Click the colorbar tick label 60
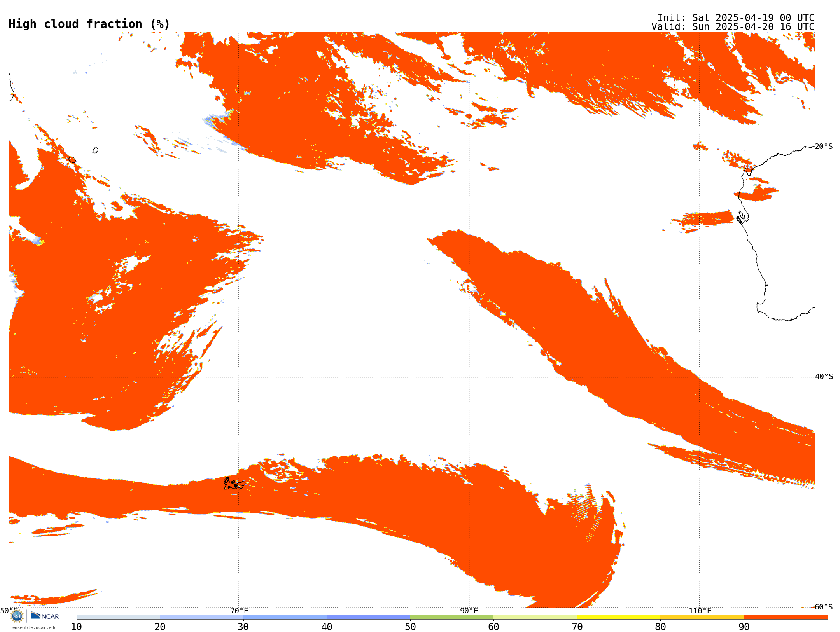840x632 pixels. point(493,627)
